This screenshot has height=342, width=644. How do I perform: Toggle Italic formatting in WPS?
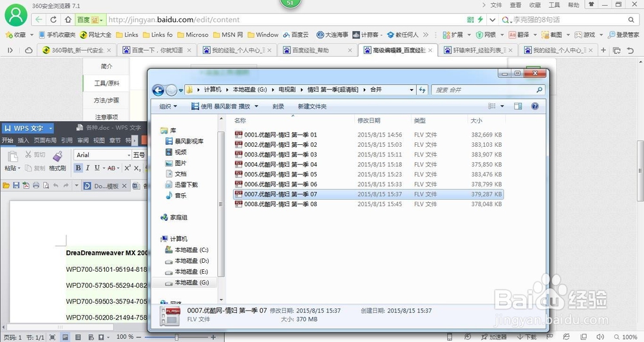88,168
